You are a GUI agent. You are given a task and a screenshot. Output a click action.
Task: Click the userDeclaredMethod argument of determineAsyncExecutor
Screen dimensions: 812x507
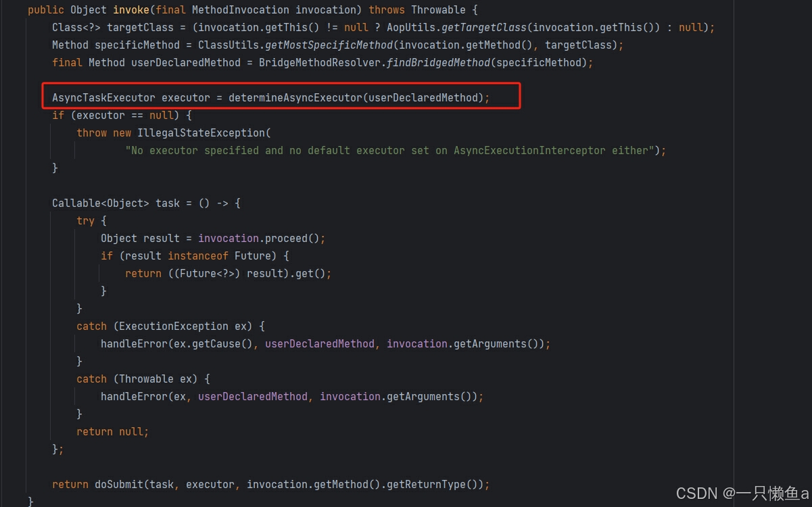423,97
